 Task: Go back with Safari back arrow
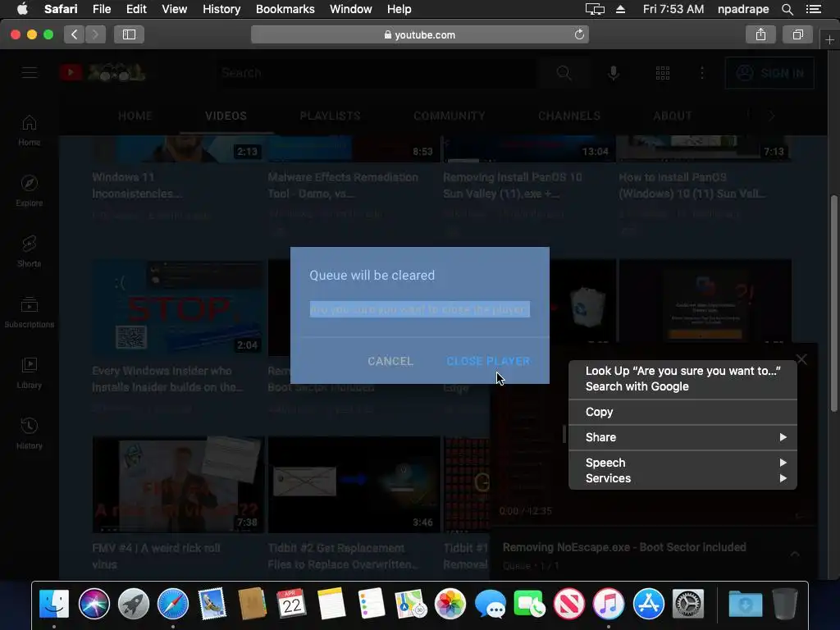point(75,34)
